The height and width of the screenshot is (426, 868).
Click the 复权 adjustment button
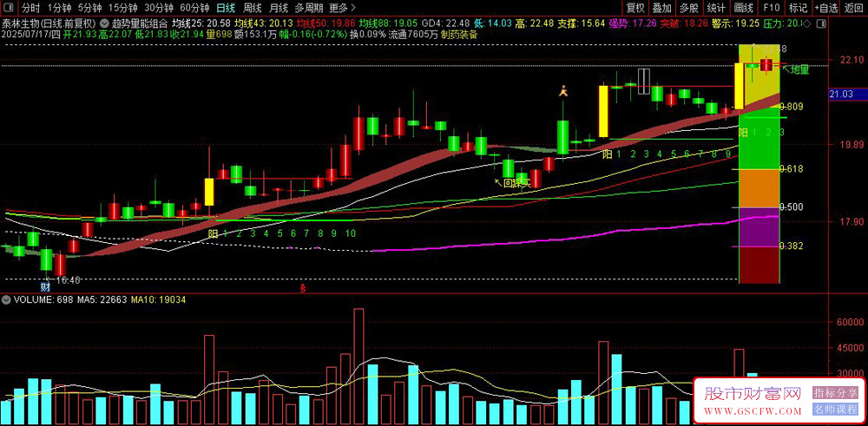pos(635,8)
